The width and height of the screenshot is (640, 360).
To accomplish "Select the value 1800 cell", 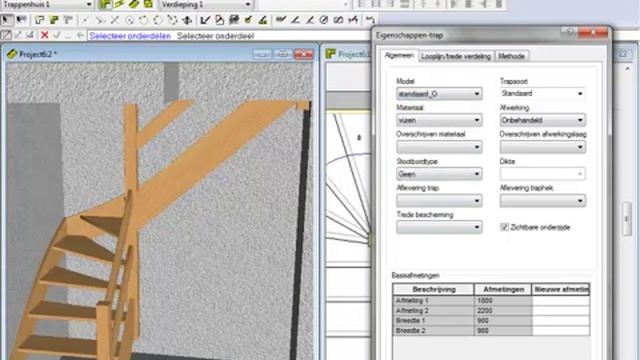I will tap(503, 300).
